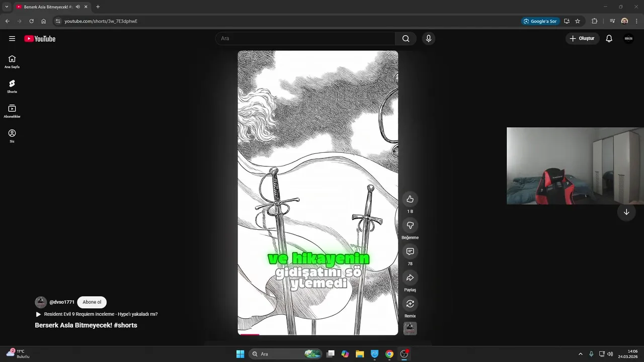Image resolution: width=644 pixels, height=362 pixels.
Task: Bookmark this page with the star
Action: coord(578,21)
